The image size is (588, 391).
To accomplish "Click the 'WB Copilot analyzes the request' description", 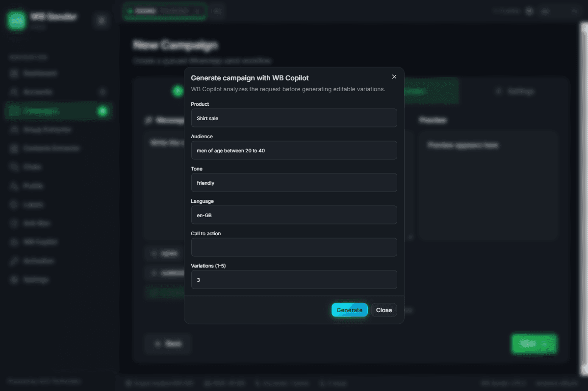I will pyautogui.click(x=288, y=89).
